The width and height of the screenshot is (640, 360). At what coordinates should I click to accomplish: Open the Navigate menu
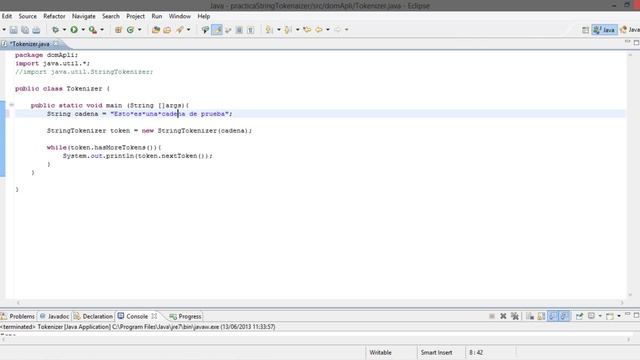click(x=84, y=16)
